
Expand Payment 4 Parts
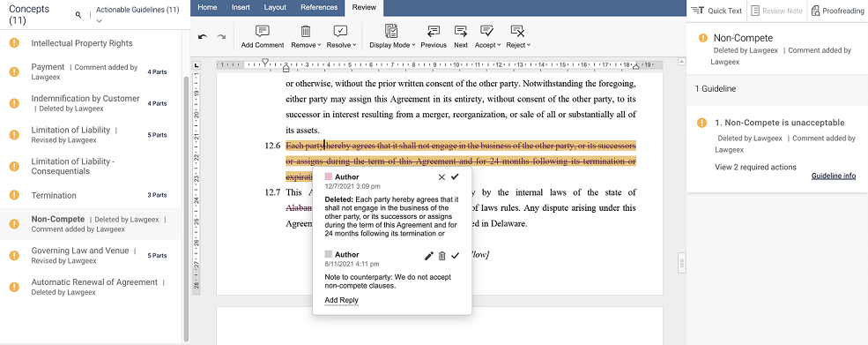point(157,72)
